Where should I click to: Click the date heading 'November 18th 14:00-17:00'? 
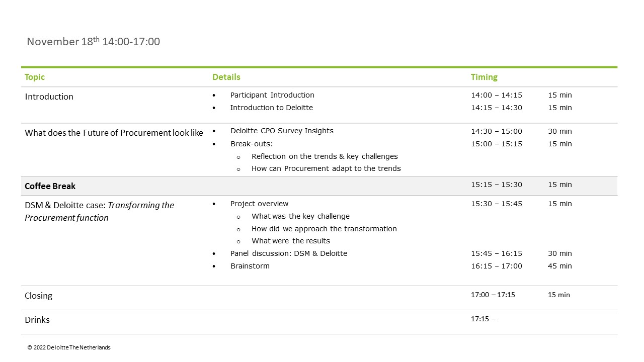coord(93,42)
